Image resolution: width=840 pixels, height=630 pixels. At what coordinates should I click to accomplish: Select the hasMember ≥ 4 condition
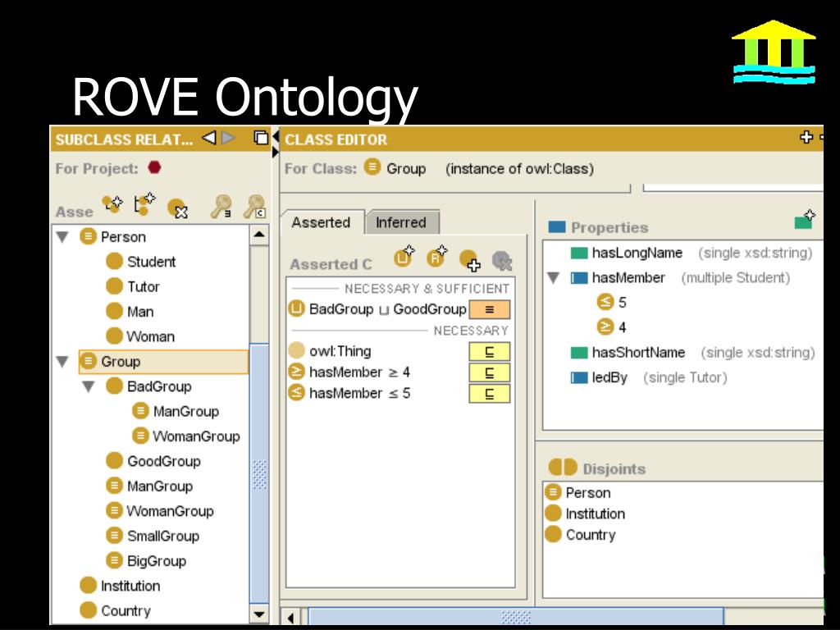pyautogui.click(x=349, y=372)
